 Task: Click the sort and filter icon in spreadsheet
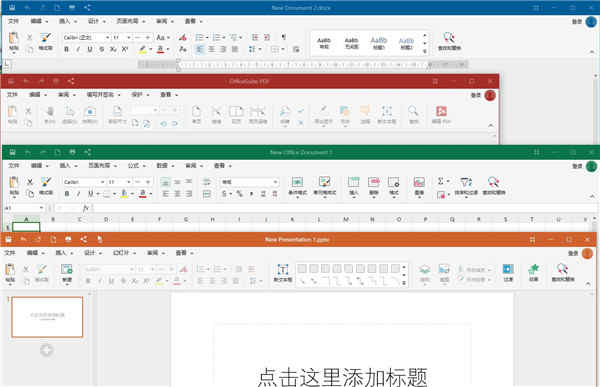click(466, 186)
